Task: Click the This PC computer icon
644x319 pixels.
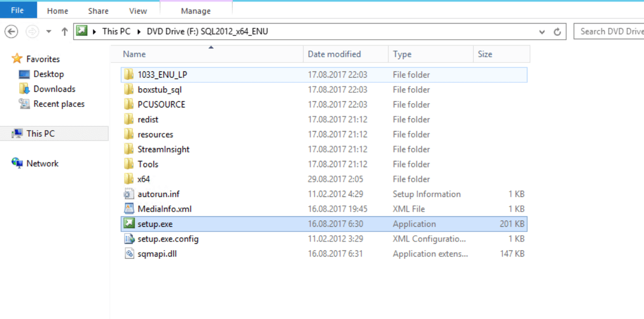Action: coord(17,133)
